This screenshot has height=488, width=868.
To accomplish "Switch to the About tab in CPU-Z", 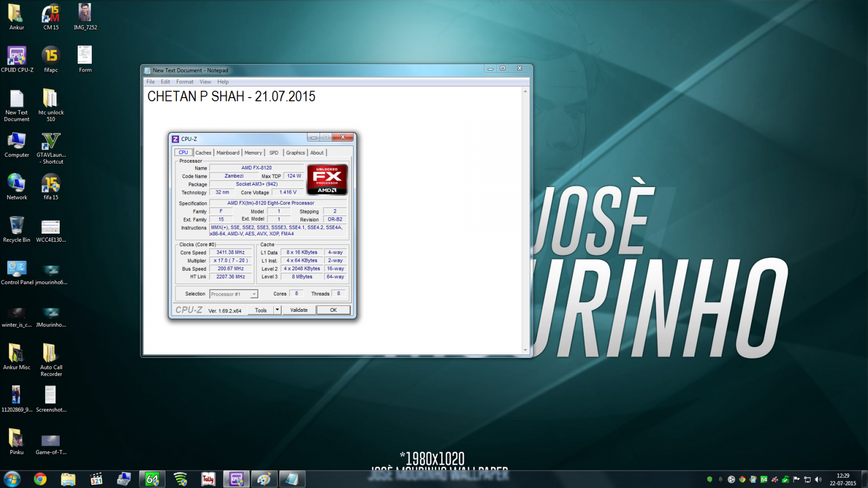I will click(317, 153).
